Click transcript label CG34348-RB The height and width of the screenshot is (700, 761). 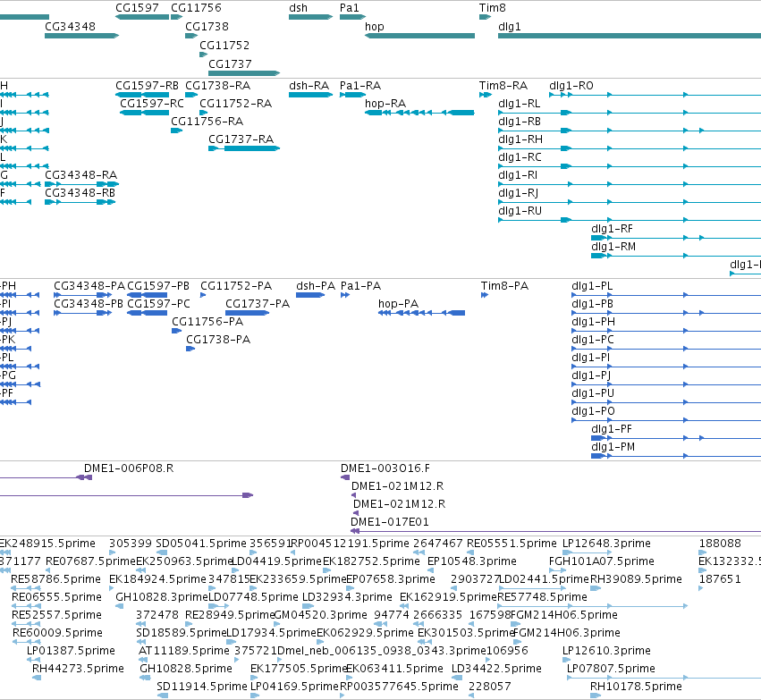[80, 193]
